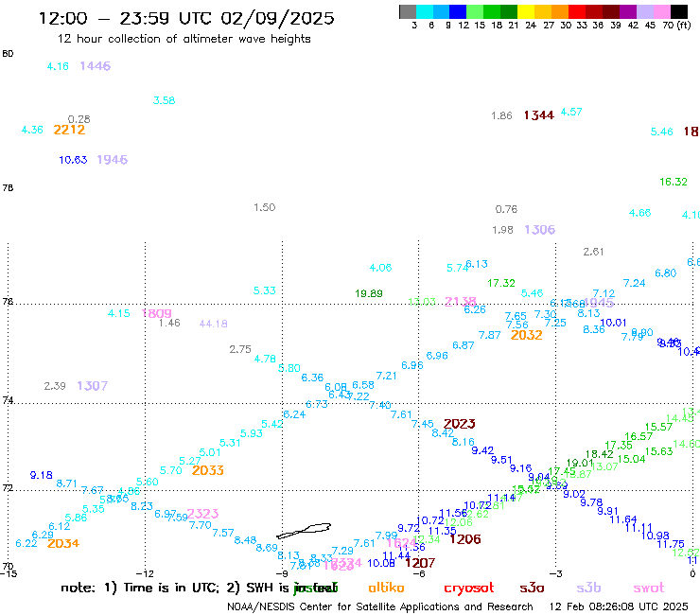Click the swot pass time 2323
The width and height of the screenshot is (700, 615).
[202, 514]
